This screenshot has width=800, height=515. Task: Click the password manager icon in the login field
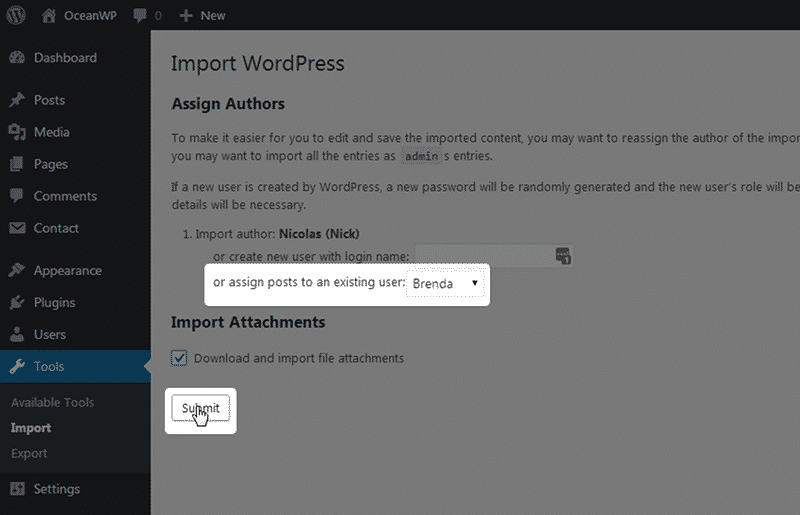tap(563, 256)
